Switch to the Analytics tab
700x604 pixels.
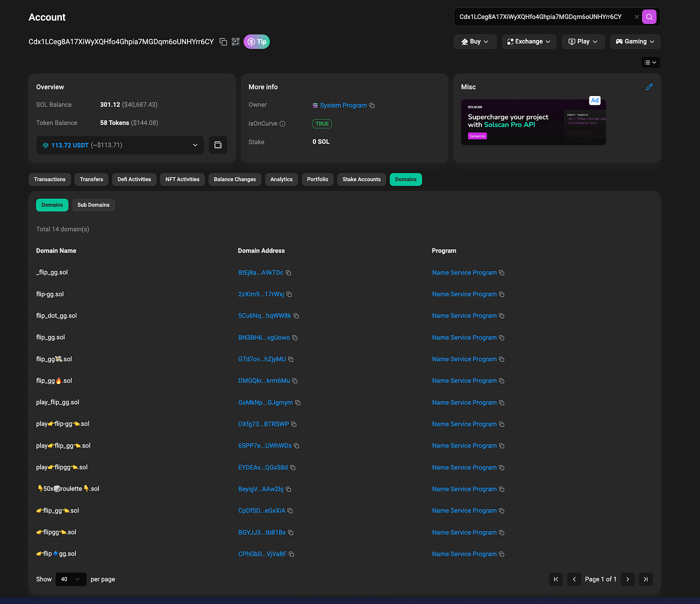[281, 179]
